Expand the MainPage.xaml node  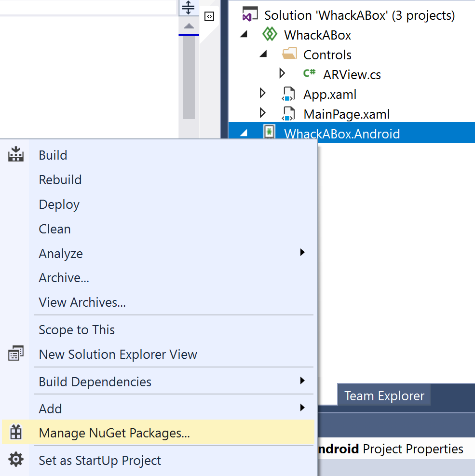pos(263,113)
